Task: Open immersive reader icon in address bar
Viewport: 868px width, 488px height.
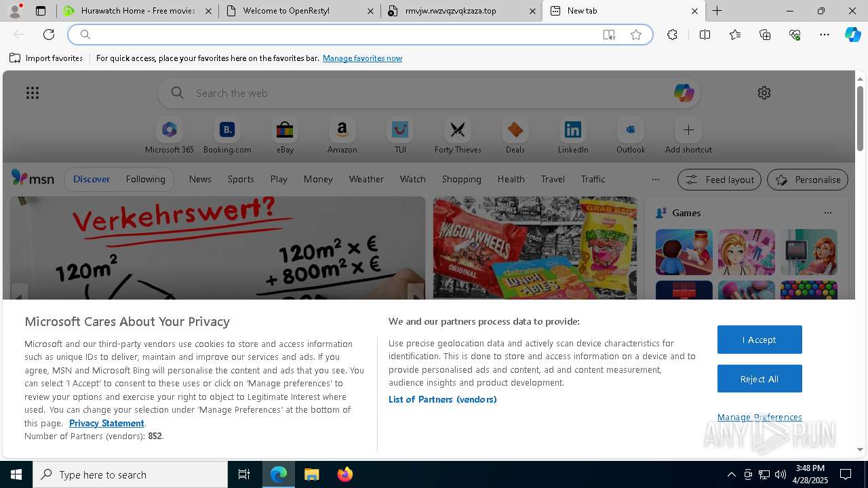Action: [x=609, y=35]
